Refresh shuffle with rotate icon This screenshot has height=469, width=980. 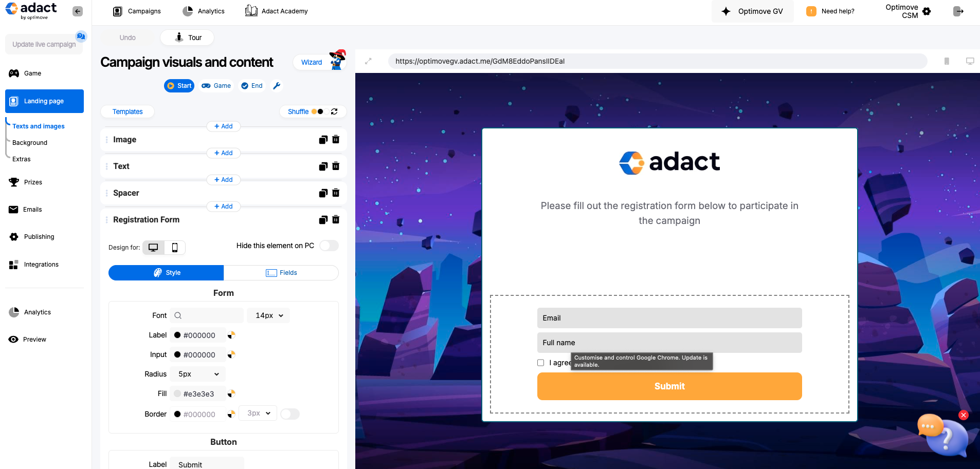click(334, 111)
